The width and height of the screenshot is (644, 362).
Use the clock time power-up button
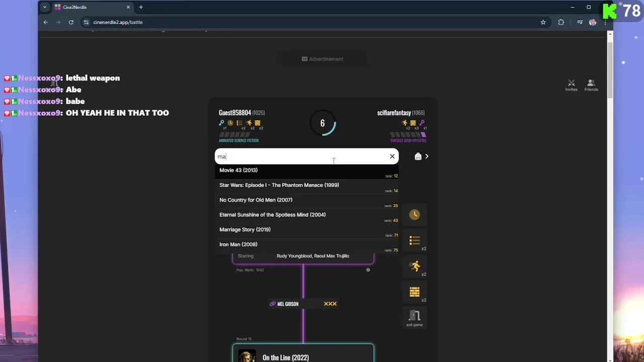(415, 215)
